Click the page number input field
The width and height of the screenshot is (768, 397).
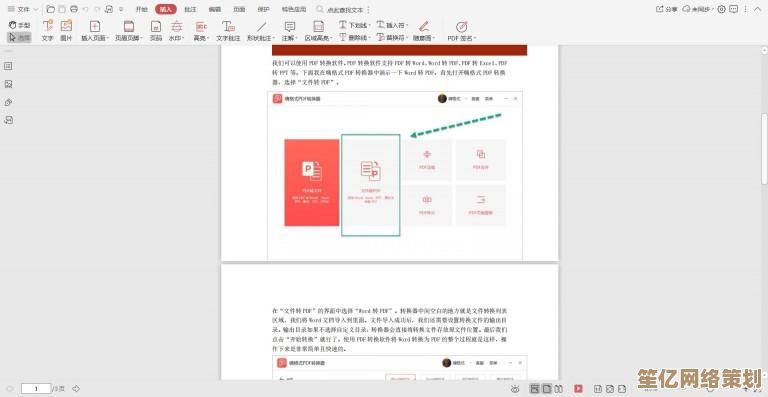coord(36,389)
